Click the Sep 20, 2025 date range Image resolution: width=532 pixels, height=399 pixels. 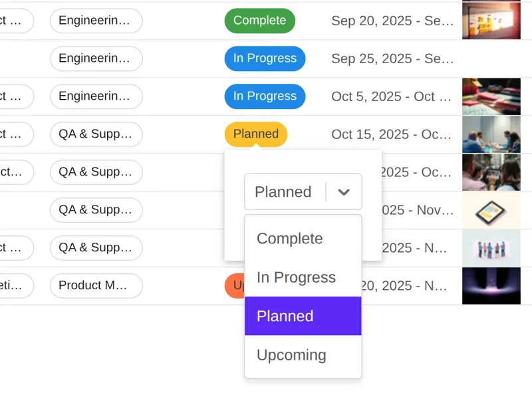(392, 21)
